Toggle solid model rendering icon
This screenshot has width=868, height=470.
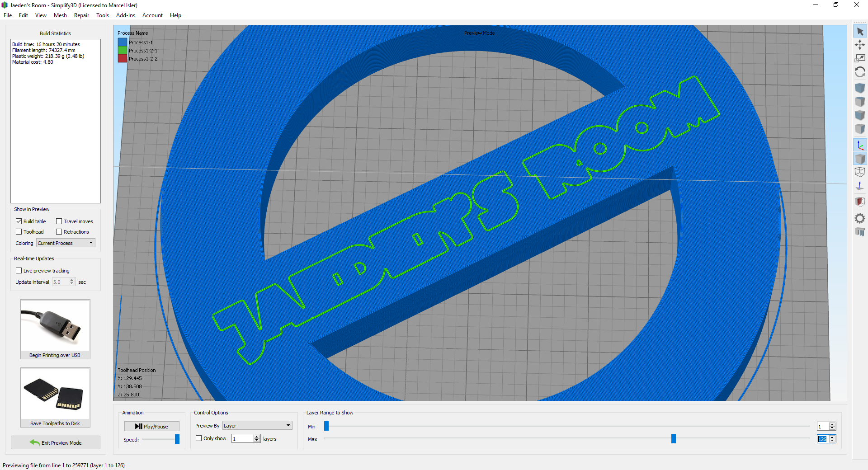860,159
